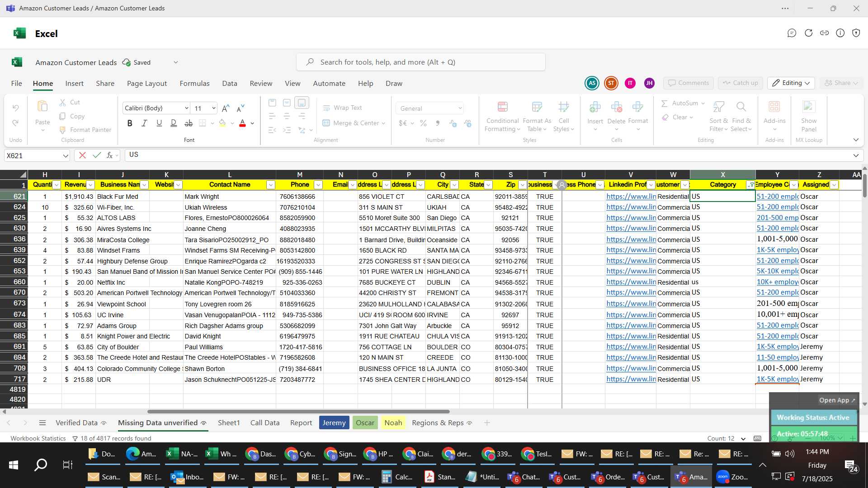This screenshot has height=488, width=868.
Task: Click the Delete cells icon
Action: (x=616, y=107)
